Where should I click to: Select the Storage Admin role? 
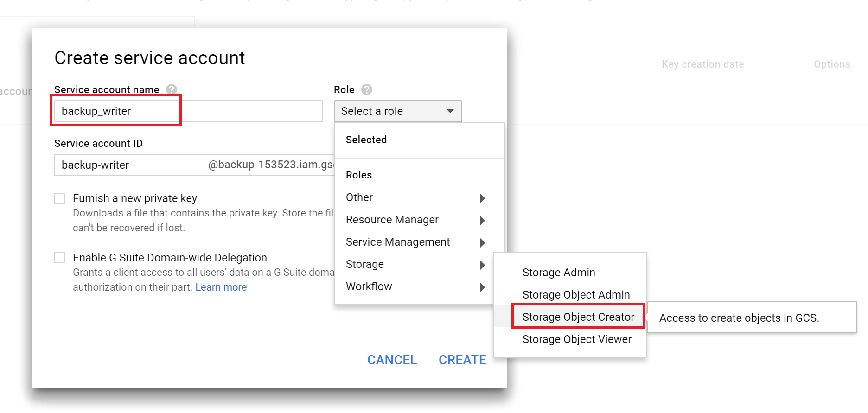pyautogui.click(x=570, y=273)
